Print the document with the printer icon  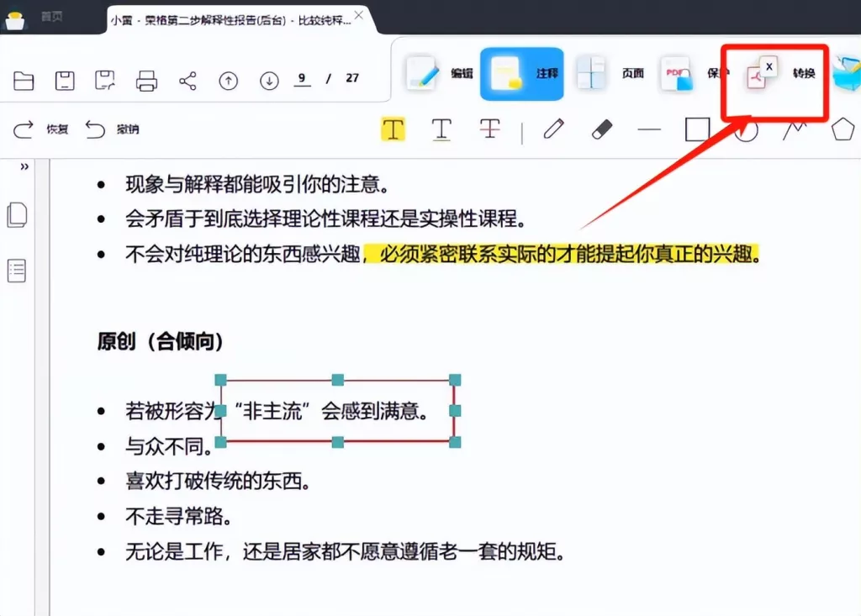[x=146, y=81]
